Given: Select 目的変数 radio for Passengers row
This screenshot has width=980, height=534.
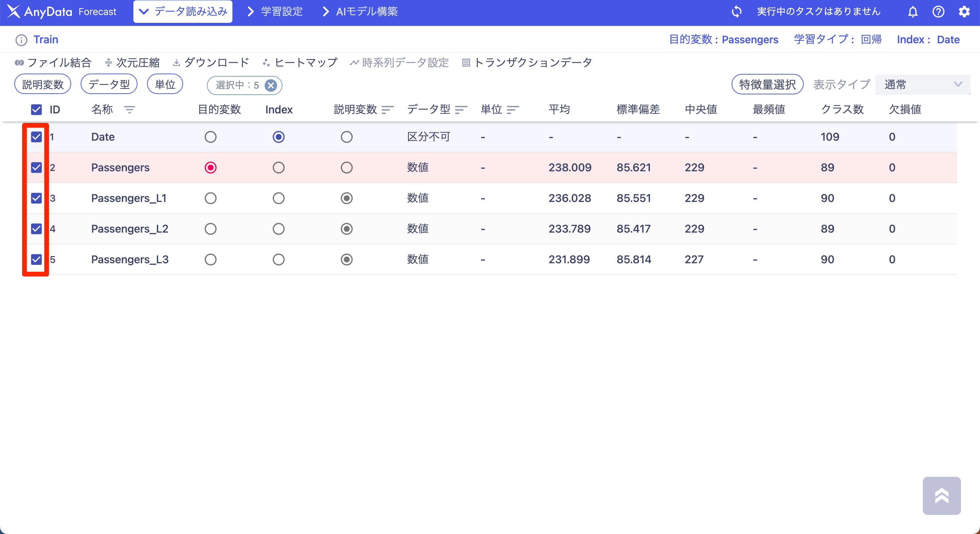Looking at the screenshot, I should (x=210, y=168).
